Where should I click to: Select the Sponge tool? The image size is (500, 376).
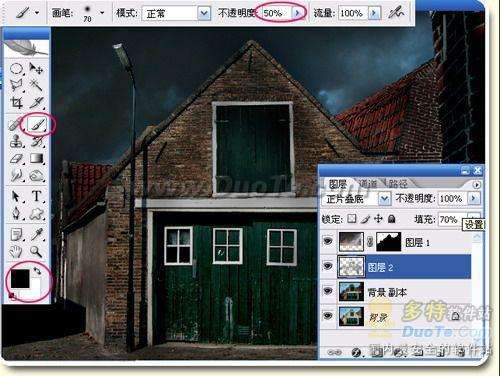(37, 175)
